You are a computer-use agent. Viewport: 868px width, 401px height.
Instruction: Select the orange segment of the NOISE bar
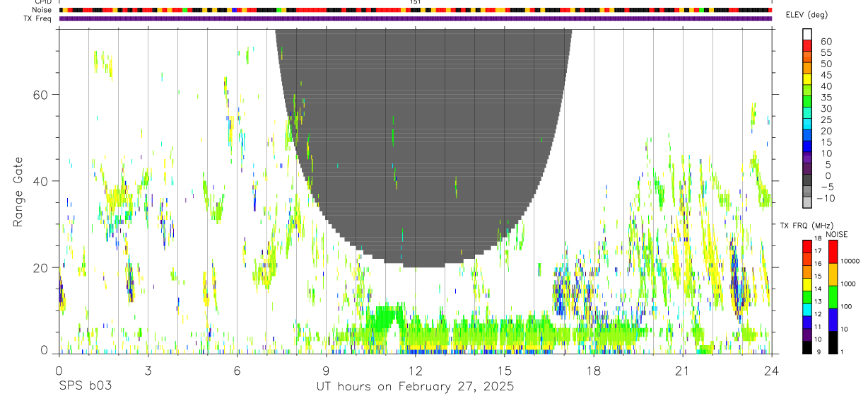tap(833, 274)
